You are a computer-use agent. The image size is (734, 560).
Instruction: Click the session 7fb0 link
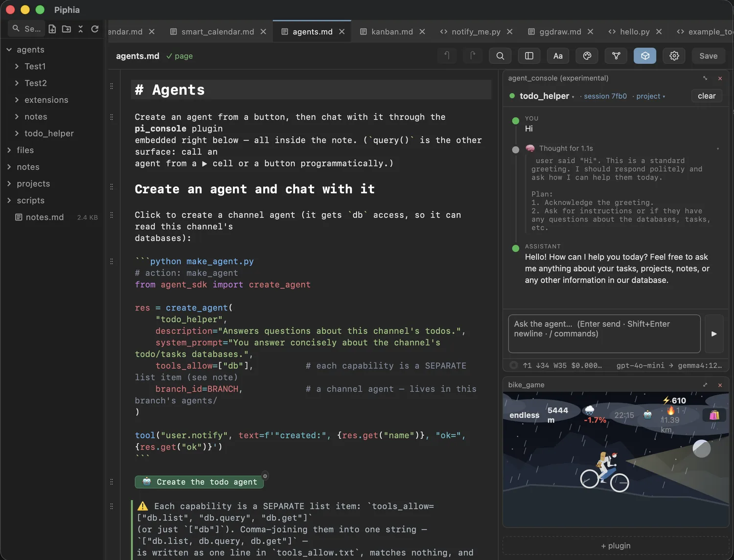[605, 96]
